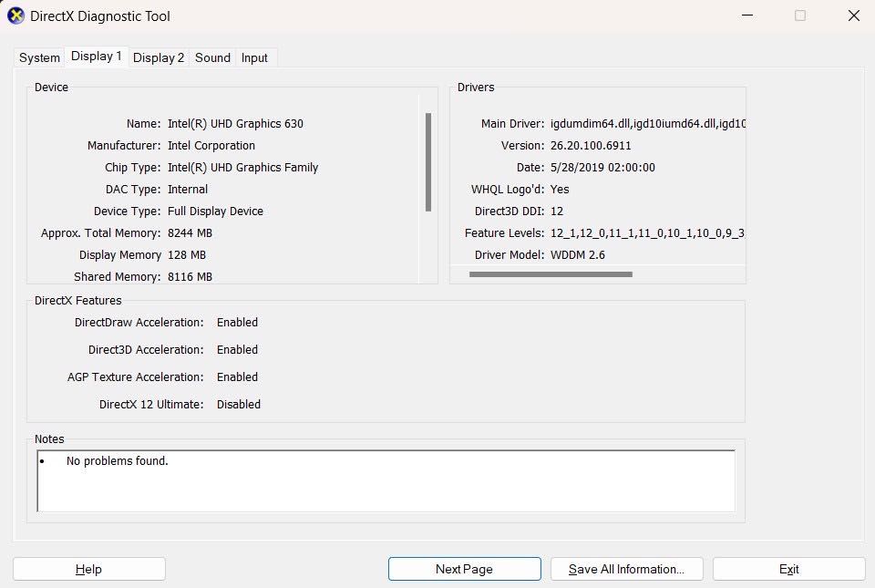875x588 pixels.
Task: Click the Exit button
Action: point(788,569)
